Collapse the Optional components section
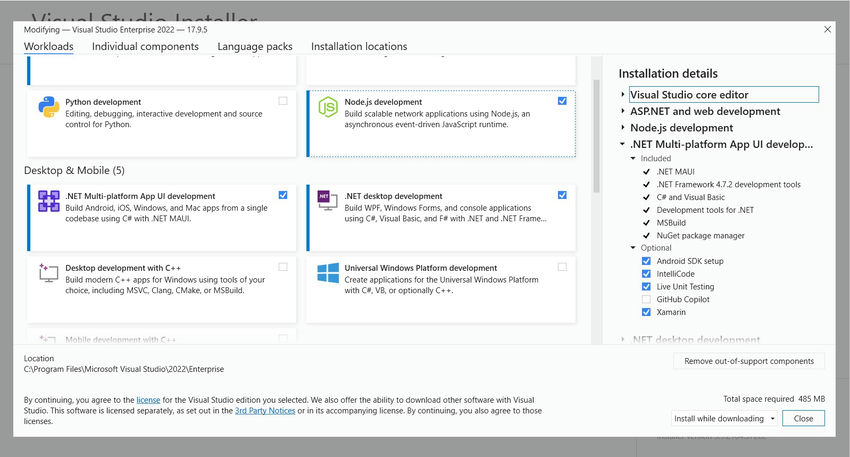The image size is (850, 457). click(633, 248)
